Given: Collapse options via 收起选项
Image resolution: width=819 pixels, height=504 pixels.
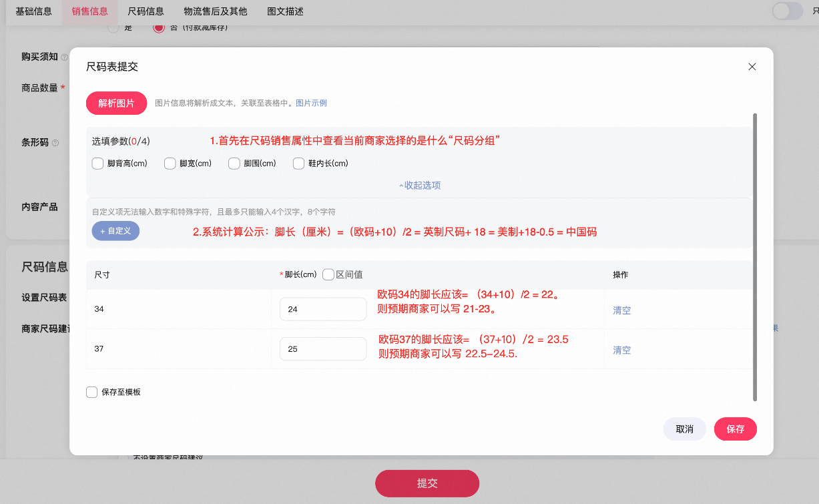Looking at the screenshot, I should [x=420, y=186].
